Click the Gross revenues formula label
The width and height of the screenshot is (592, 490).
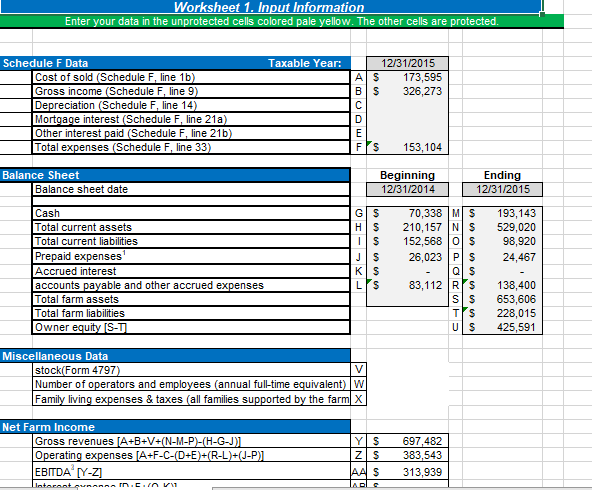pos(138,441)
